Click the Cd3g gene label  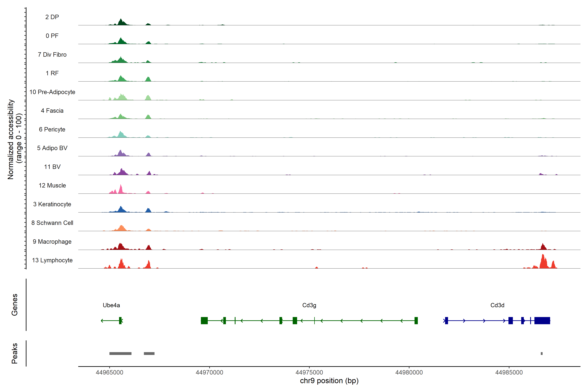(x=309, y=305)
